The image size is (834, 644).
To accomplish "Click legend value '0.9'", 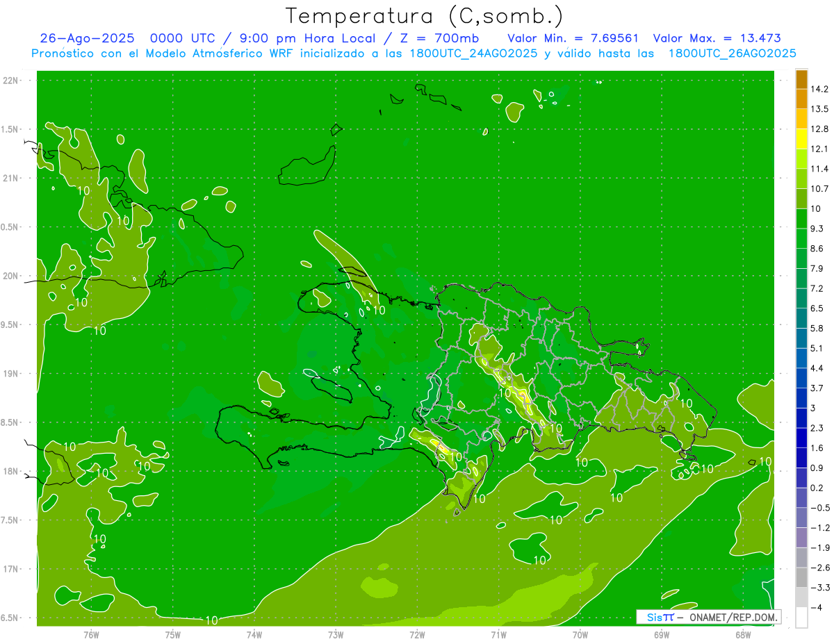I will click(817, 468).
